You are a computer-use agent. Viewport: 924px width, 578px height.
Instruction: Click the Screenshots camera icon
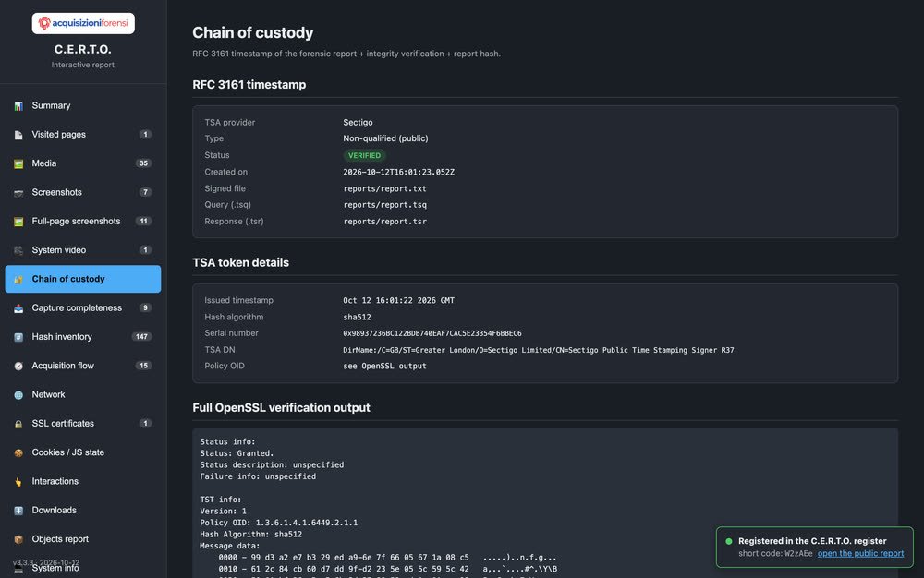[18, 192]
